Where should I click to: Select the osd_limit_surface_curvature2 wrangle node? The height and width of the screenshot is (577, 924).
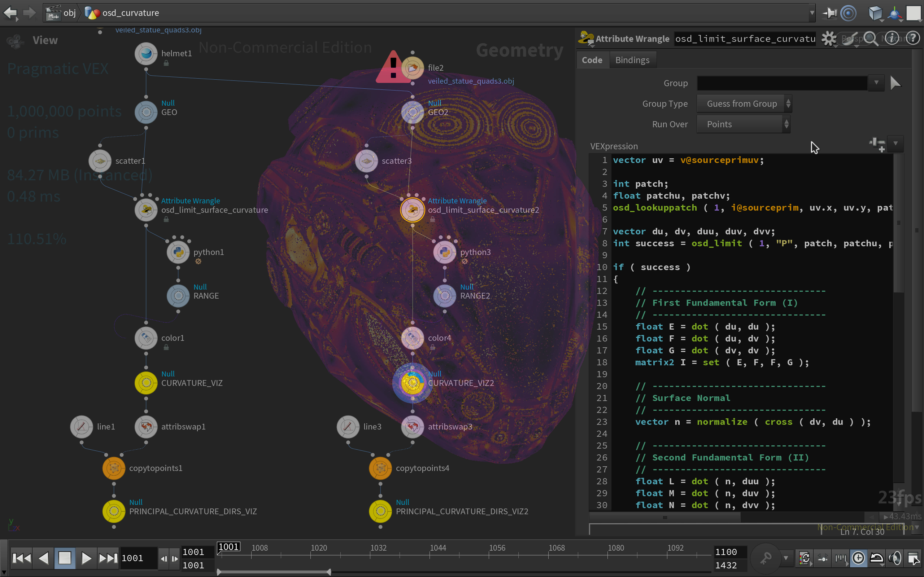click(412, 210)
